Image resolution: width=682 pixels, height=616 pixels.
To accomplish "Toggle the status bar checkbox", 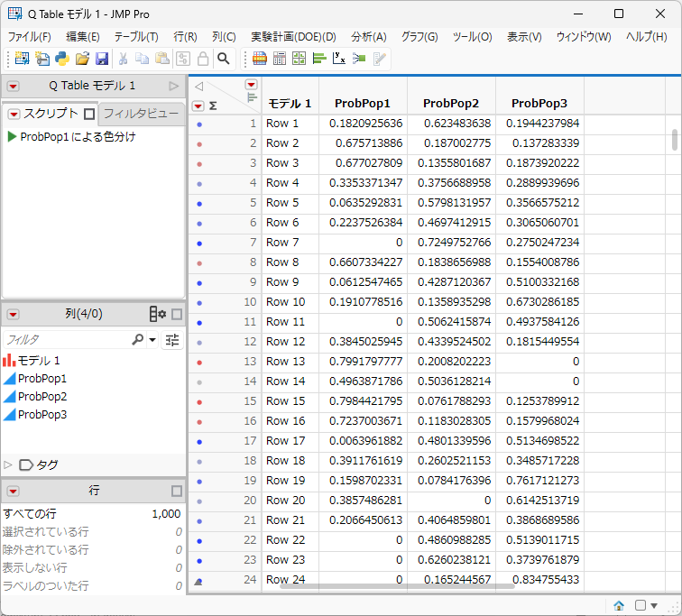I will (640, 605).
